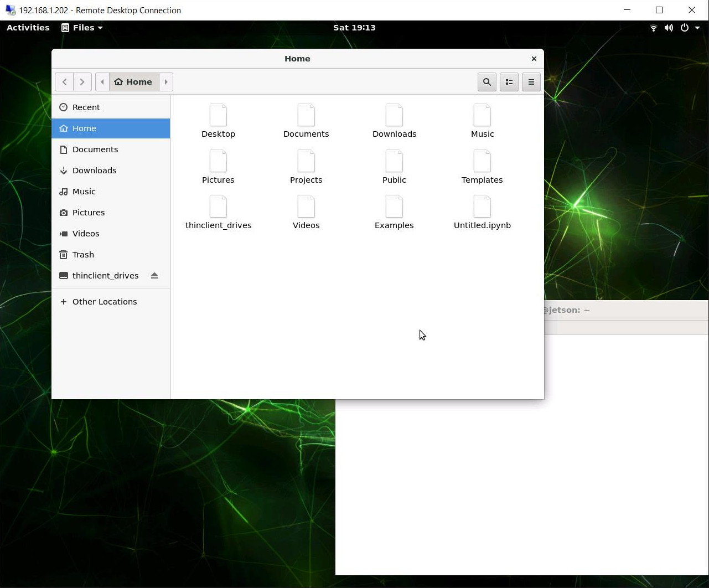The image size is (709, 588).
Task: Open the Activities overview
Action: point(28,27)
